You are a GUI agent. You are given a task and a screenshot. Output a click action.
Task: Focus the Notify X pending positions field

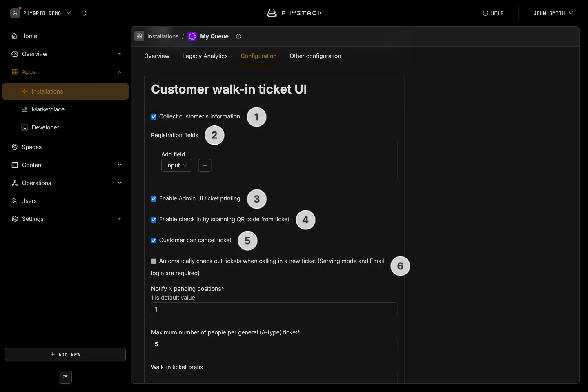274,309
